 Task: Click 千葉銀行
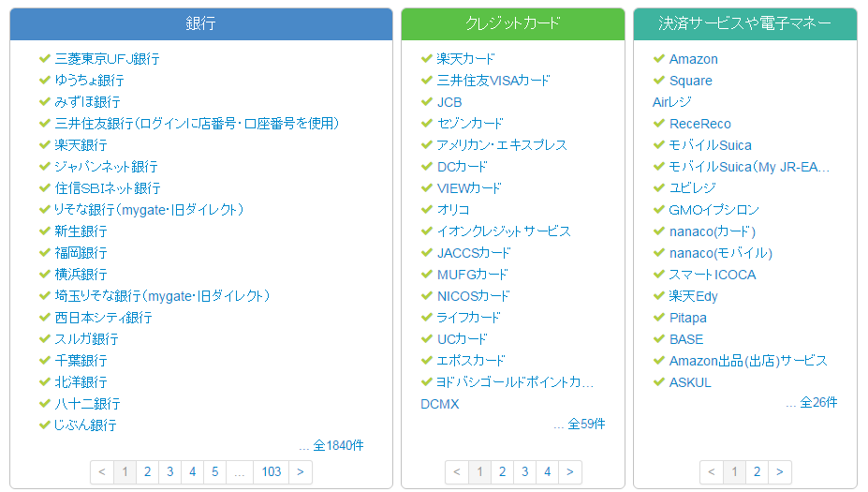point(81,361)
